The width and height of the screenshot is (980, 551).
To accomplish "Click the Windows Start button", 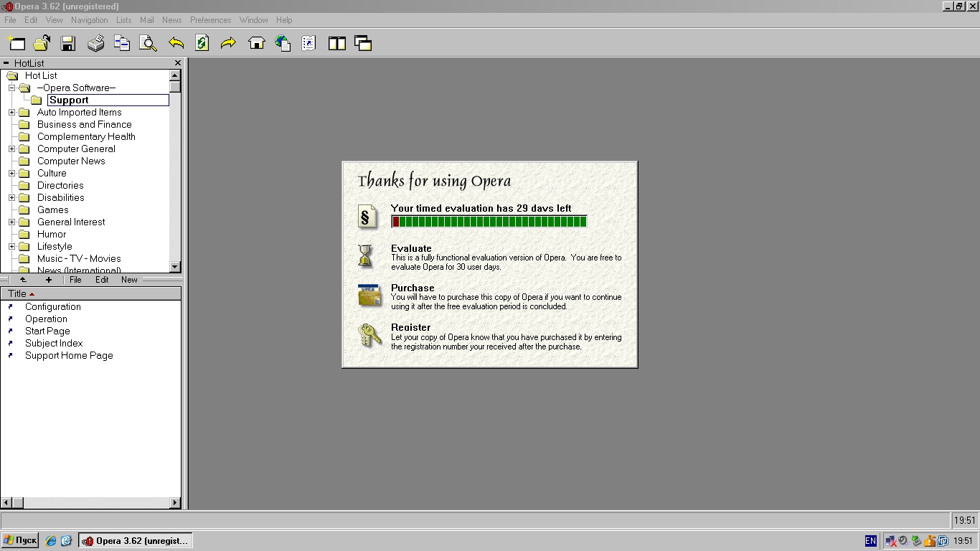I will pos(20,540).
